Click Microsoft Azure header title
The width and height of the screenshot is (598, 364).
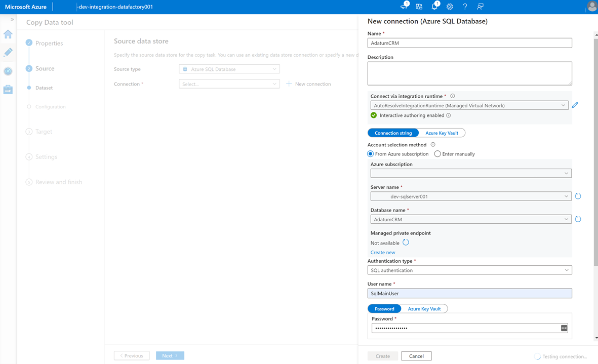coord(25,7)
